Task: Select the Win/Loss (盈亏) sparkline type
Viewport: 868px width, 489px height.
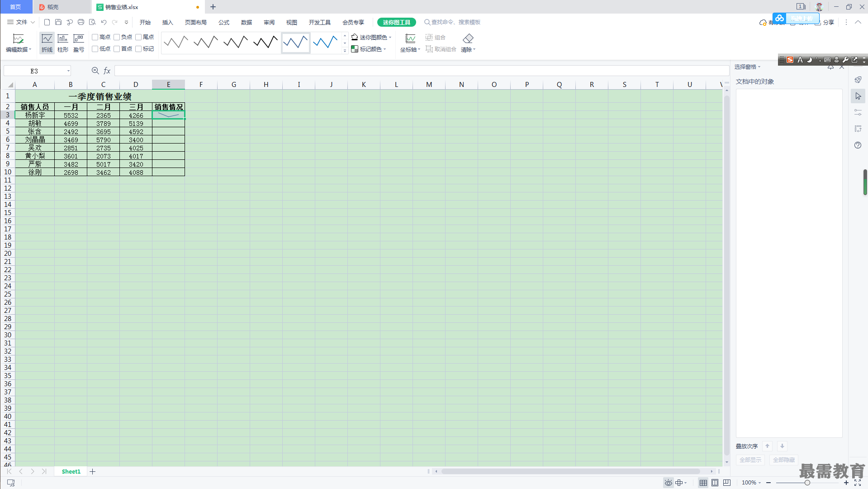Action: (79, 43)
